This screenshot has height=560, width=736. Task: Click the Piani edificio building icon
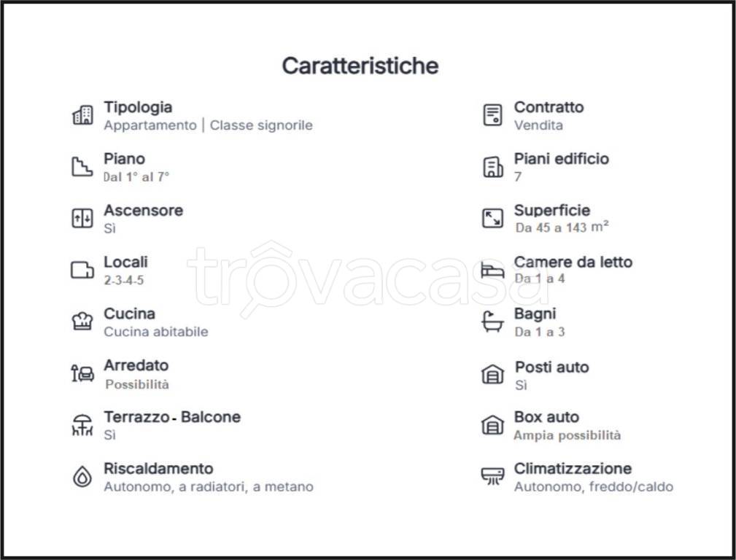click(x=493, y=167)
